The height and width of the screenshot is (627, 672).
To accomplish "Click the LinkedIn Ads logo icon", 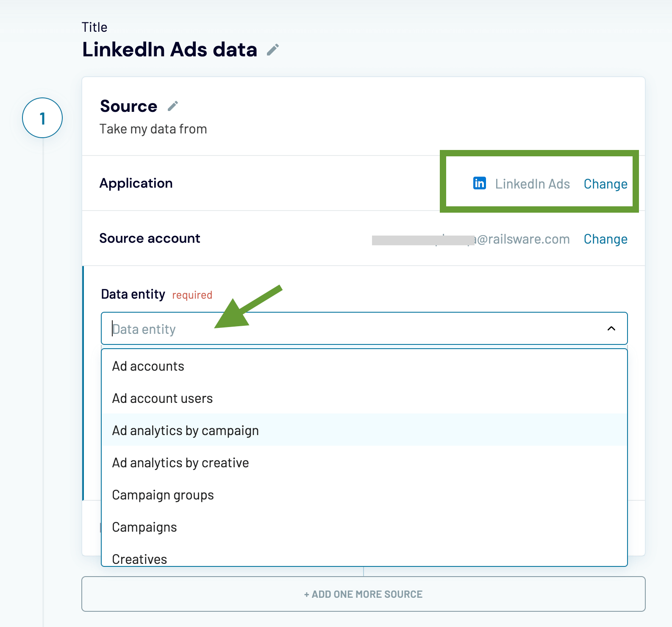I will click(x=480, y=183).
